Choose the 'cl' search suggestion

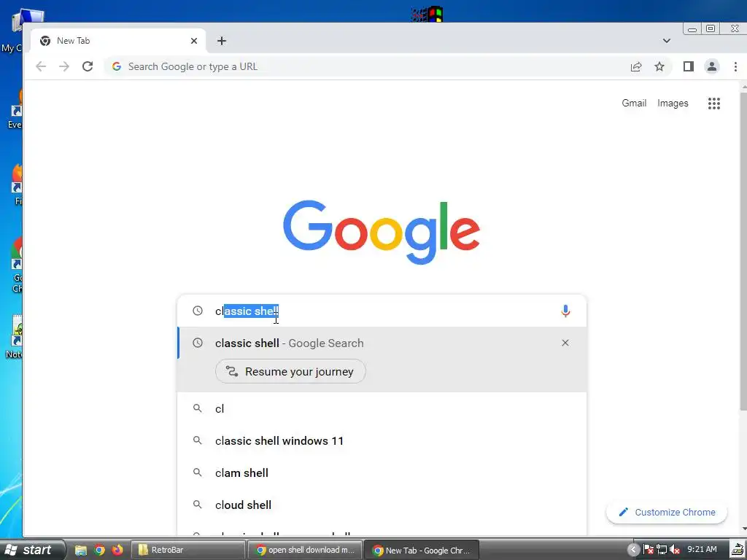coord(382,408)
